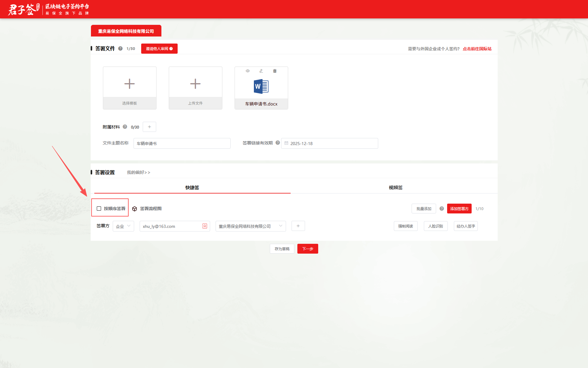The width and height of the screenshot is (588, 368).
Task: Preview 车辆申请书.docx with eye icon
Action: [x=247, y=71]
